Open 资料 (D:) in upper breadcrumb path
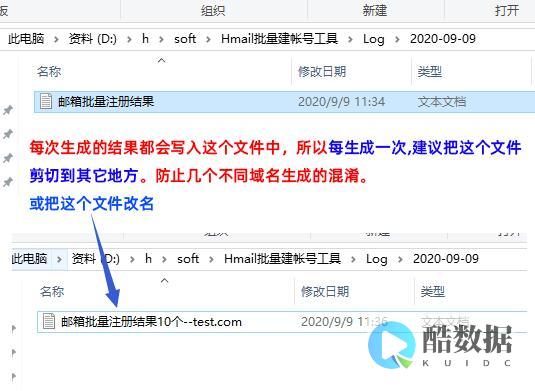535x391 pixels. tap(92, 39)
